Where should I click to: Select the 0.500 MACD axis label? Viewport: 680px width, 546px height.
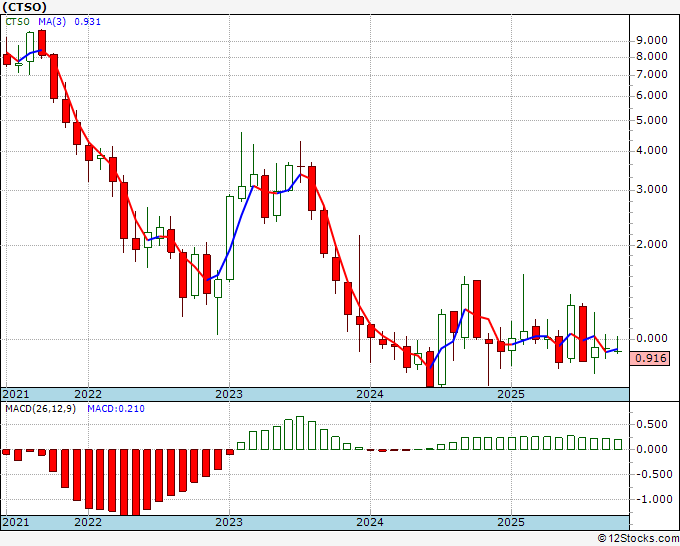tap(651, 424)
